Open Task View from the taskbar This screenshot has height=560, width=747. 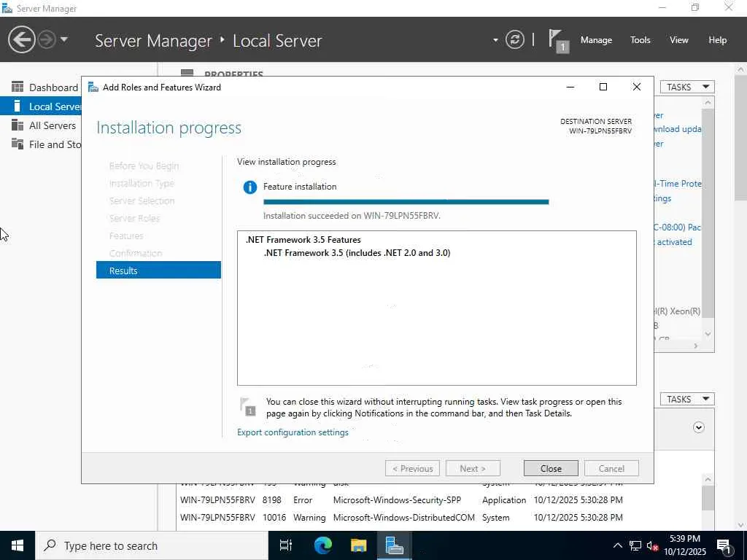pyautogui.click(x=286, y=545)
